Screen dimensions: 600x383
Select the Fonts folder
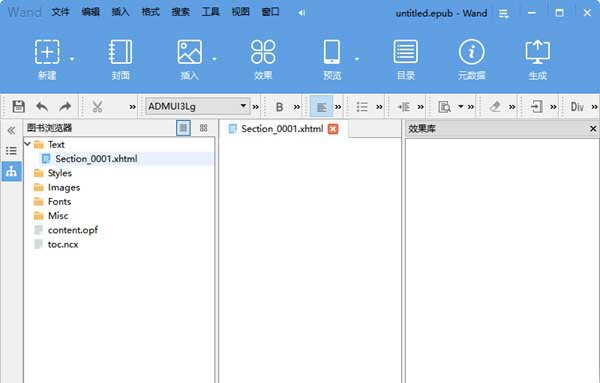point(59,202)
